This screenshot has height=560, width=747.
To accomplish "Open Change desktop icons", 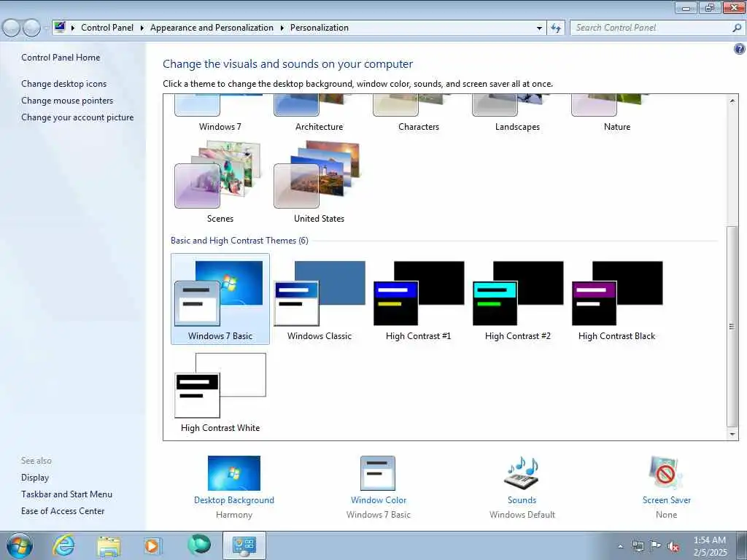I will click(64, 84).
